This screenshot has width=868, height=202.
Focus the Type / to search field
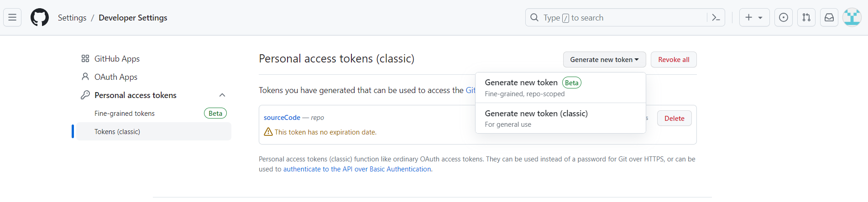pos(621,18)
